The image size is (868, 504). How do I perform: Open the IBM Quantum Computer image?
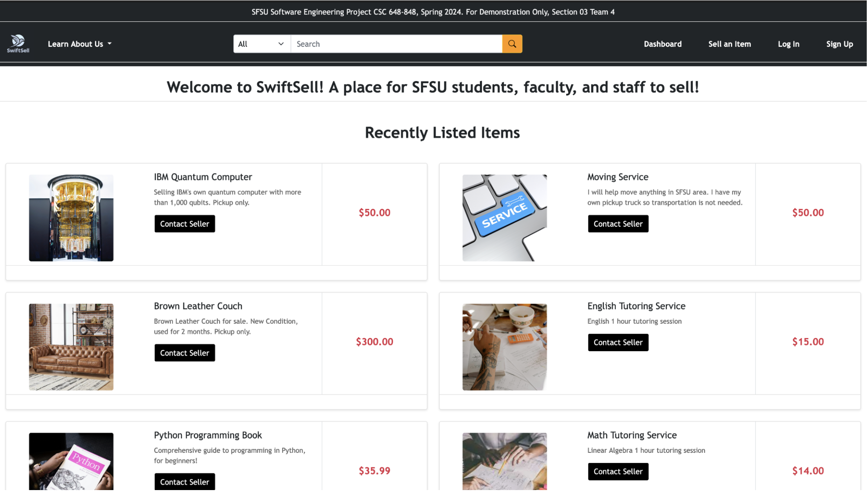coord(71,218)
